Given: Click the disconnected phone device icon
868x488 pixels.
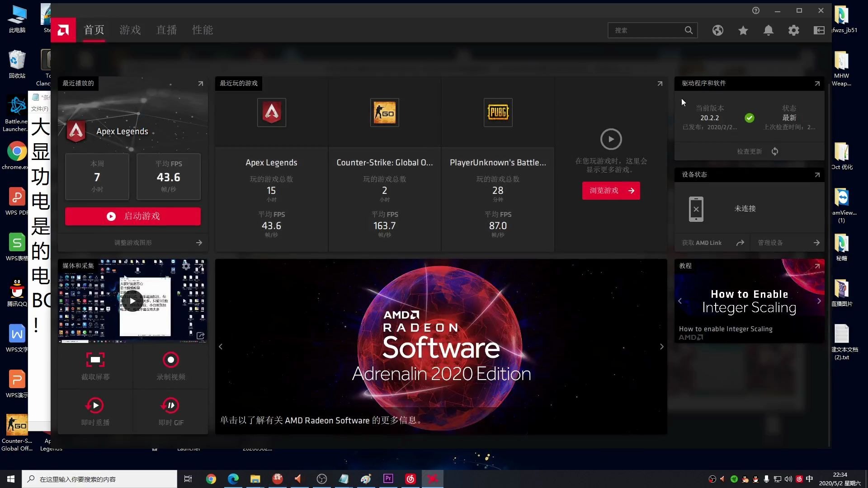Looking at the screenshot, I should point(696,209).
